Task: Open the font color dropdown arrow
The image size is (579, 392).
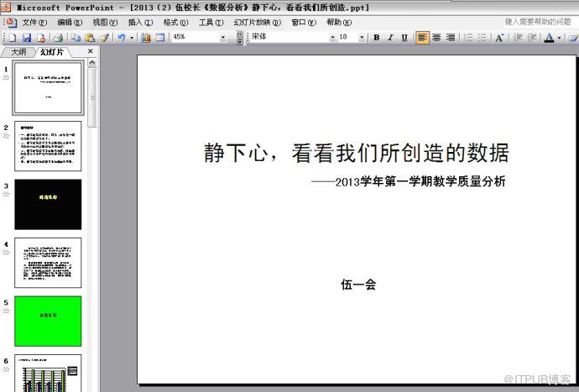Action: [x=559, y=38]
